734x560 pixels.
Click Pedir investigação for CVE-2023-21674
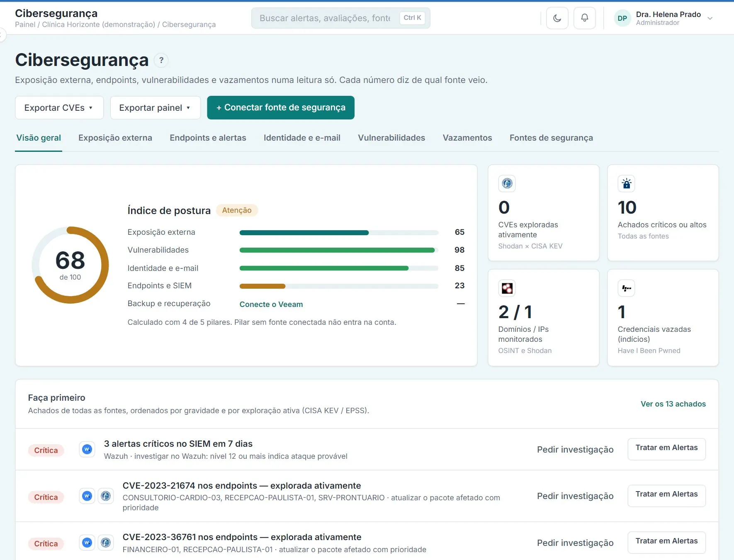click(575, 496)
